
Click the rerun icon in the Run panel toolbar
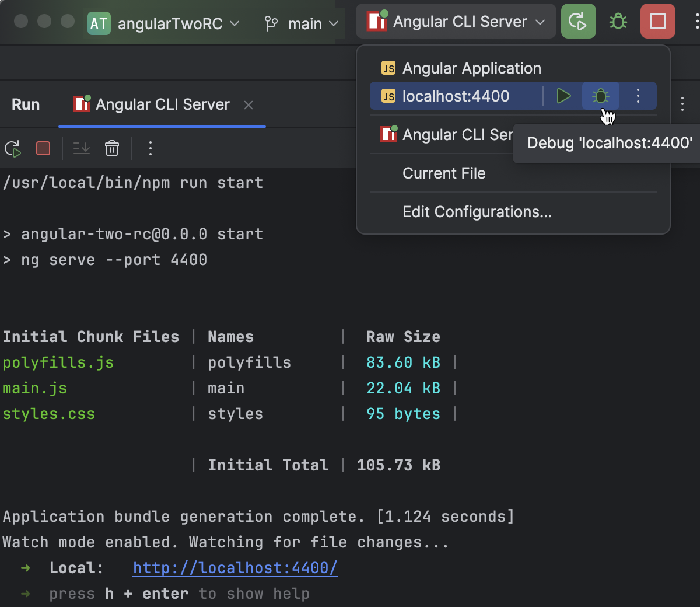13,148
